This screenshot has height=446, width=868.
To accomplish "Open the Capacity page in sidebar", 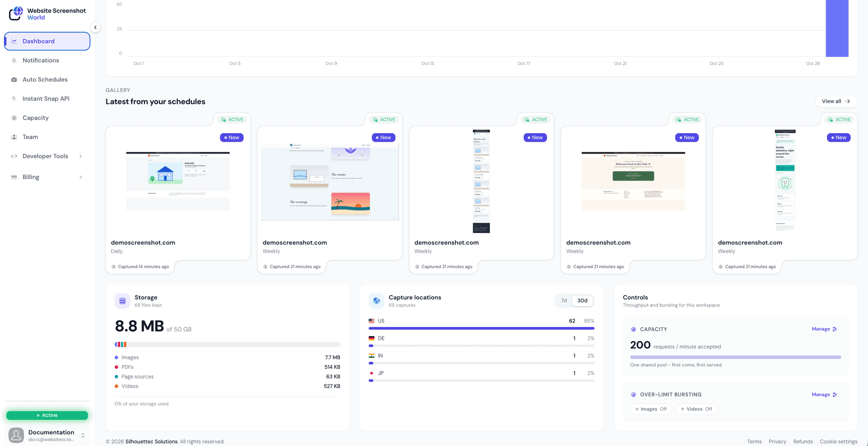I will point(47,118).
